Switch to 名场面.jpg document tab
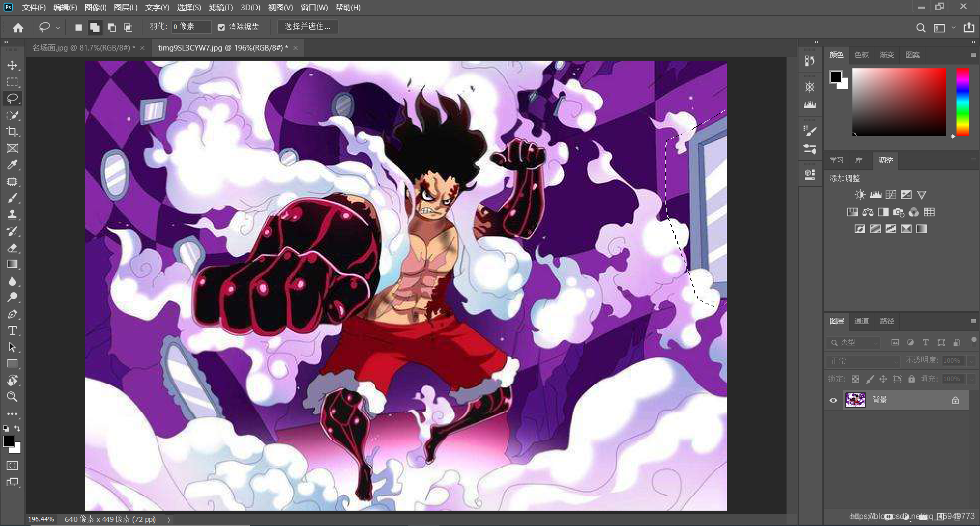Screen dimensions: 980x526 click(84, 47)
